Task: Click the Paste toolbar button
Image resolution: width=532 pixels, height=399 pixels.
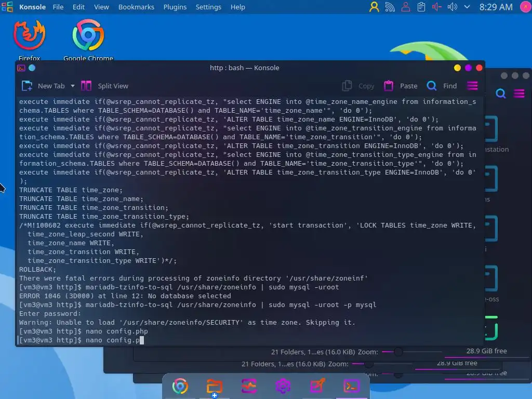Action: click(x=401, y=86)
